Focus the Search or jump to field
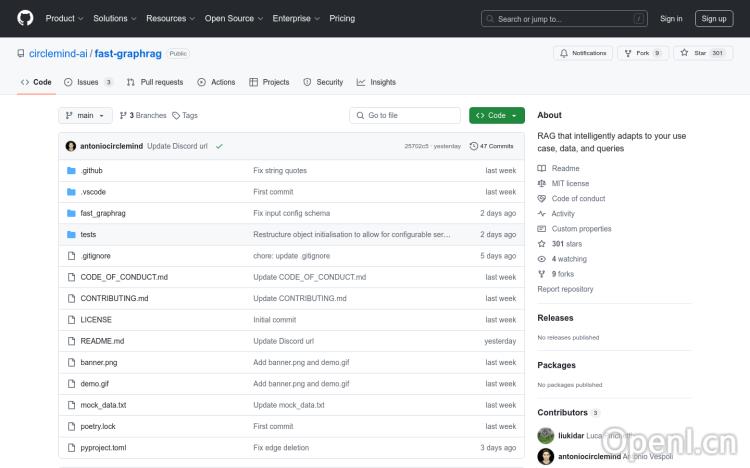750x468 pixels. [x=564, y=19]
